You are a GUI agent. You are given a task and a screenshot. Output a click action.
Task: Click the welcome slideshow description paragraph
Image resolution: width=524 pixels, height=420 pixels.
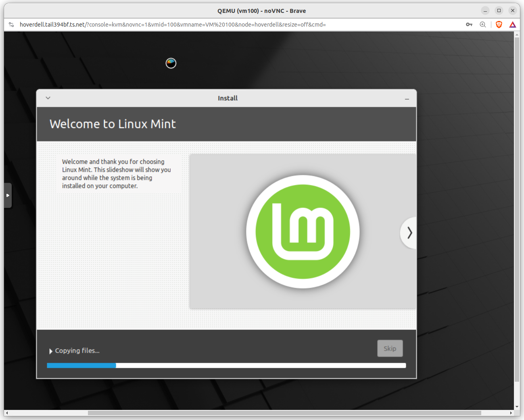pyautogui.click(x=117, y=174)
